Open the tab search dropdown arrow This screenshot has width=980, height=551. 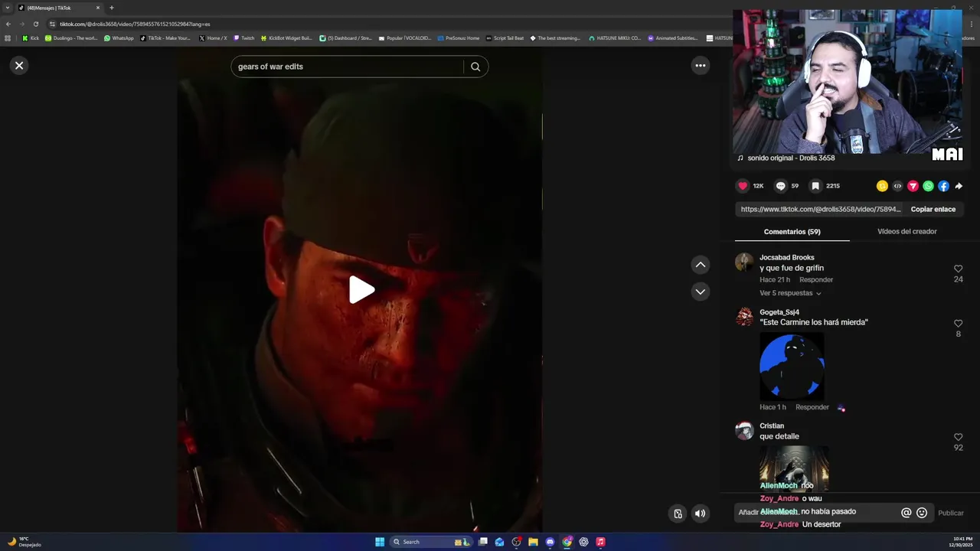coord(8,8)
